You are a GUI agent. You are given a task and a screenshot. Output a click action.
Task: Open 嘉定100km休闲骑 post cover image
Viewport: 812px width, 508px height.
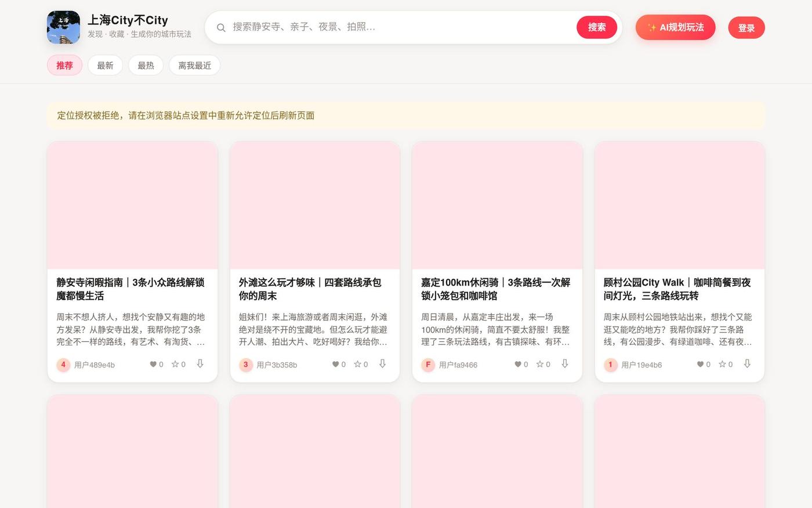point(497,206)
